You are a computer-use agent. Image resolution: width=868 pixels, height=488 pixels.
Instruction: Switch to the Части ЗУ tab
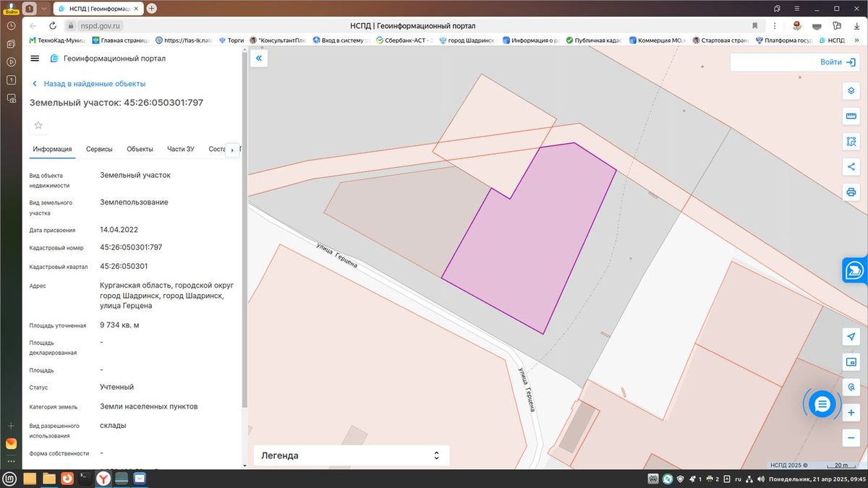[181, 149]
